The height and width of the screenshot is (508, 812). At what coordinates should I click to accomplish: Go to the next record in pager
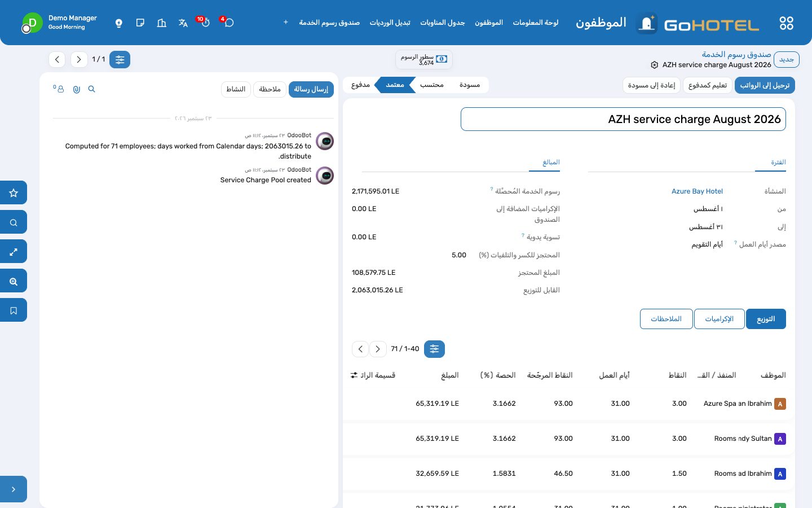(79, 59)
